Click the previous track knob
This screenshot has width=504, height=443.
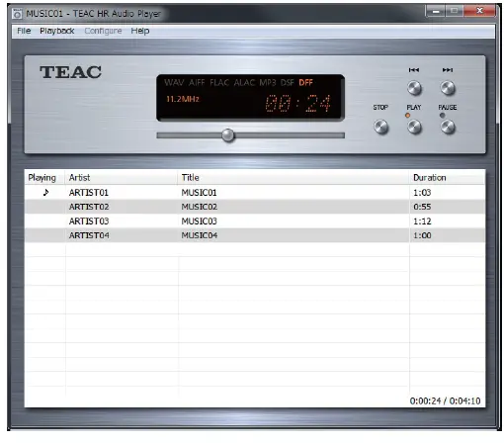pyautogui.click(x=414, y=88)
